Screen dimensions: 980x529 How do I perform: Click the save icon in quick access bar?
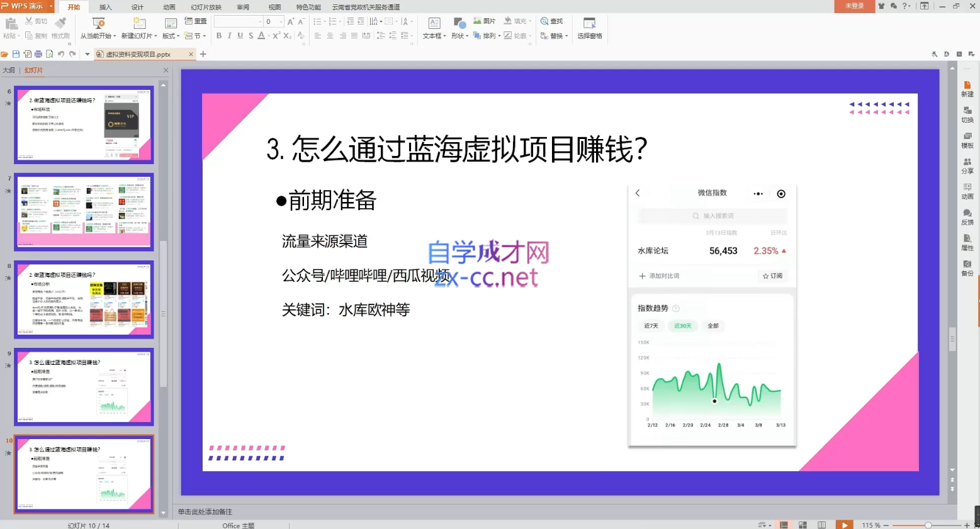16,55
